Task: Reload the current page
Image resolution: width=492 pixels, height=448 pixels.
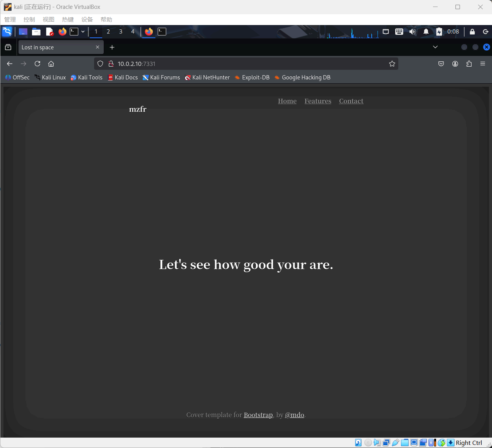Action: point(37,64)
